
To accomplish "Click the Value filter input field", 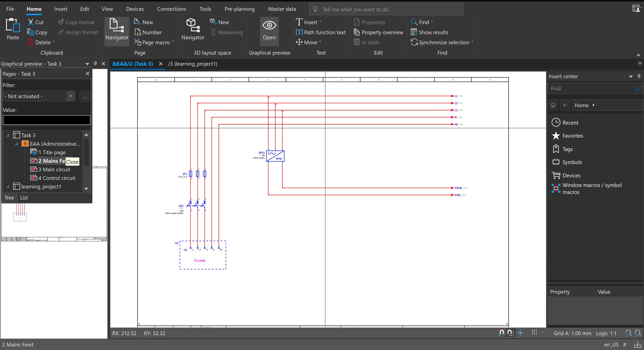I will pyautogui.click(x=47, y=120).
